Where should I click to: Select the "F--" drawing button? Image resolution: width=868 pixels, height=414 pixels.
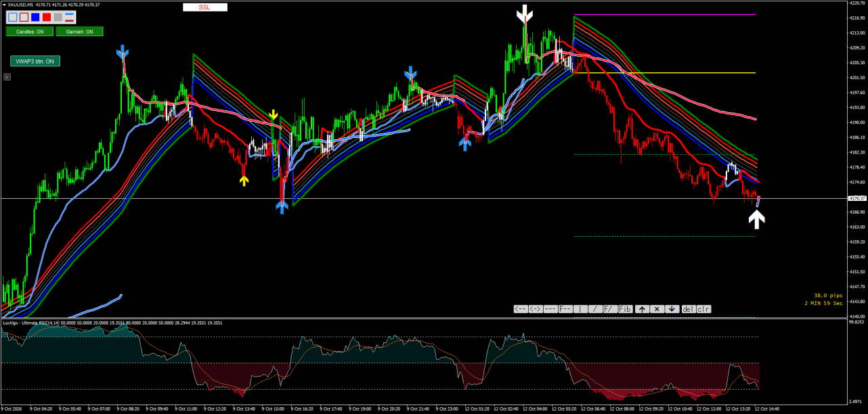click(565, 309)
